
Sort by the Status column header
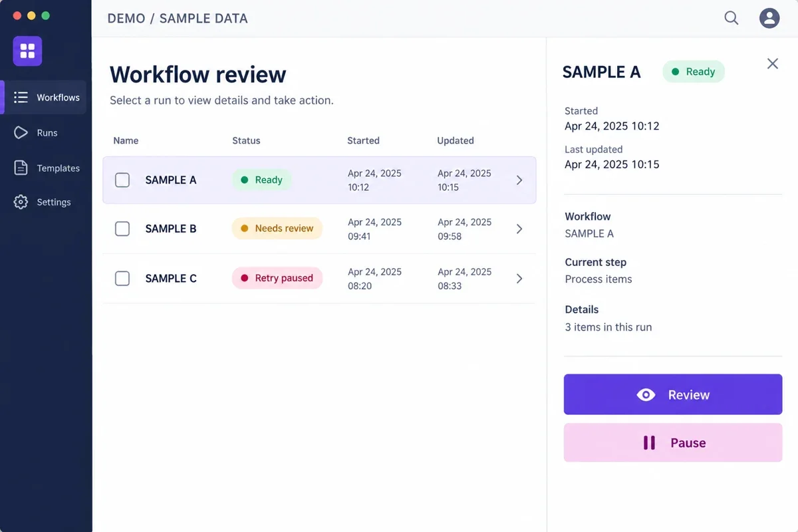click(x=246, y=140)
